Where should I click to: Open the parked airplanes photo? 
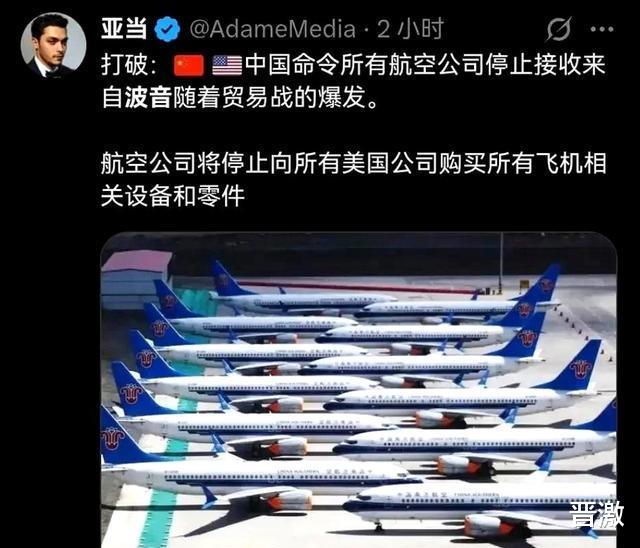tap(358, 390)
